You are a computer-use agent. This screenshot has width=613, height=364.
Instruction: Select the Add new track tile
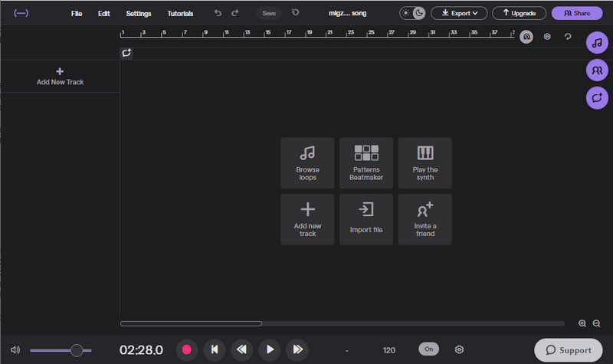[307, 219]
